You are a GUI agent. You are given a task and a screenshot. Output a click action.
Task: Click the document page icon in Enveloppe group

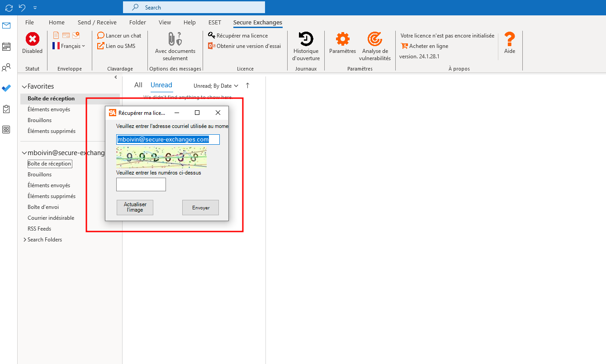tap(56, 35)
